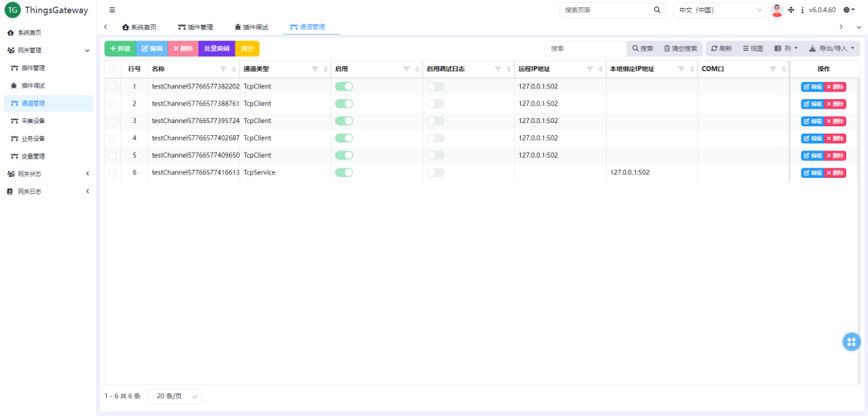Click the red 删除 button in row 2
Screen dimensions: 868x416
click(x=835, y=104)
